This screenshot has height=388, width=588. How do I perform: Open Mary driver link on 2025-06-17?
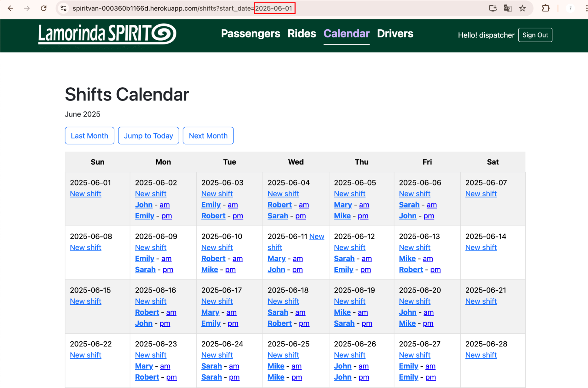coord(210,312)
